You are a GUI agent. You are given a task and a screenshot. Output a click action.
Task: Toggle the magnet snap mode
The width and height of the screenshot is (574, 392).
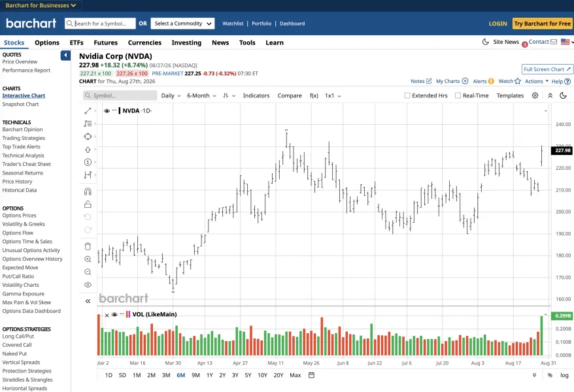(88, 191)
